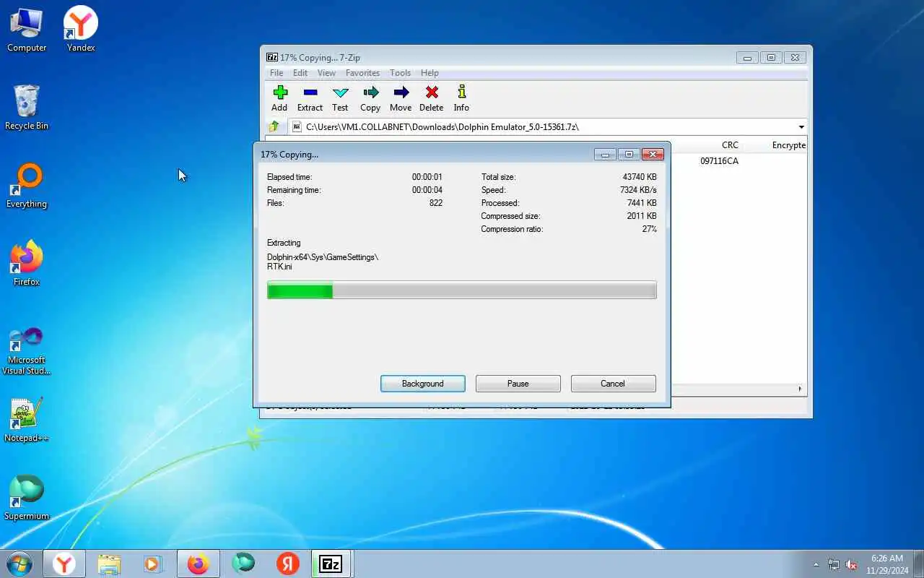924x578 pixels.
Task: Open the Help menu
Action: (430, 73)
